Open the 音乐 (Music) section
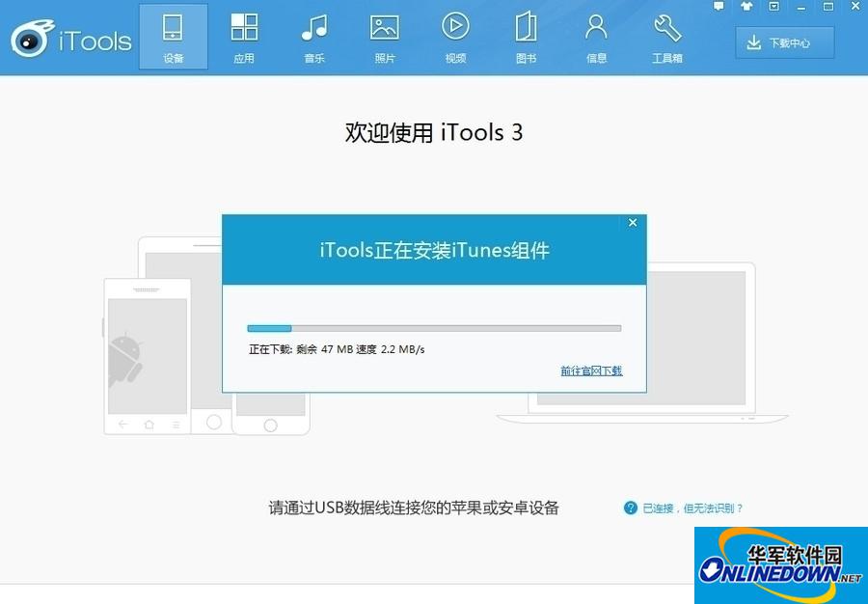The image size is (868, 604). pos(314,37)
